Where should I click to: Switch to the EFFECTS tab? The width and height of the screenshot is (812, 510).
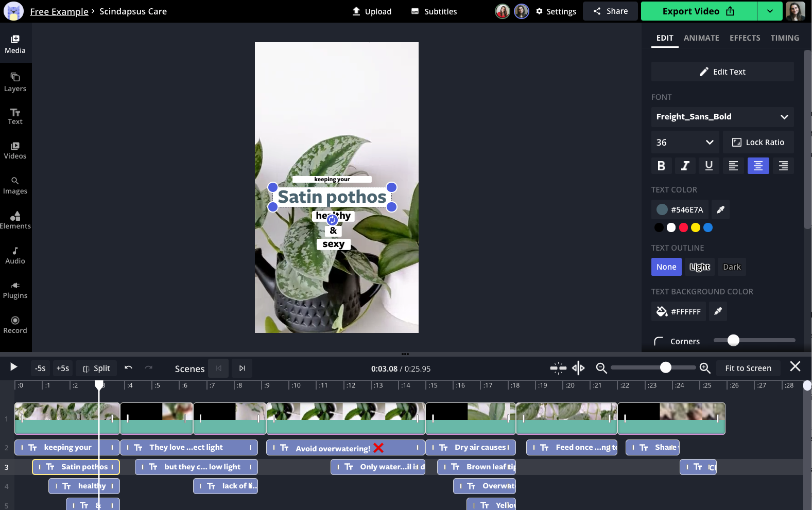coord(745,38)
